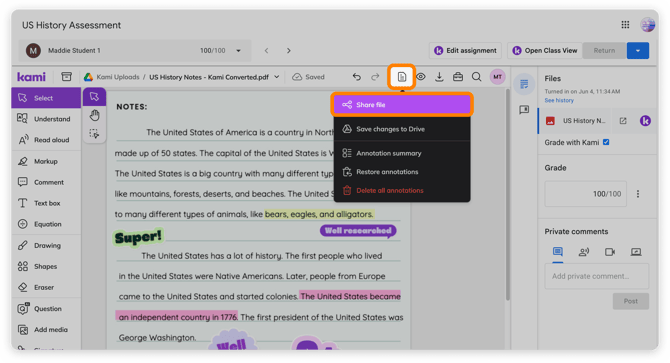670x363 pixels.
Task: Open the grading panel icon
Action: tap(524, 84)
